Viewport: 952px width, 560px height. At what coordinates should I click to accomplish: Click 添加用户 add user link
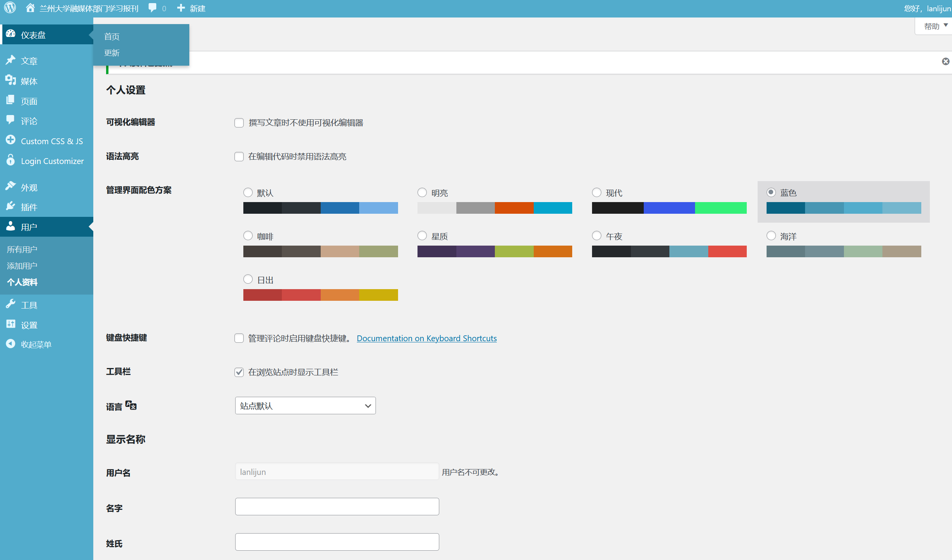click(x=22, y=265)
